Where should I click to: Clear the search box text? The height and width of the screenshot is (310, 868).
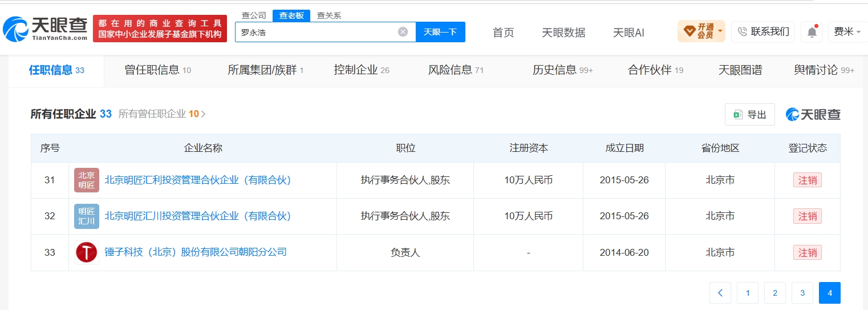pyautogui.click(x=403, y=32)
